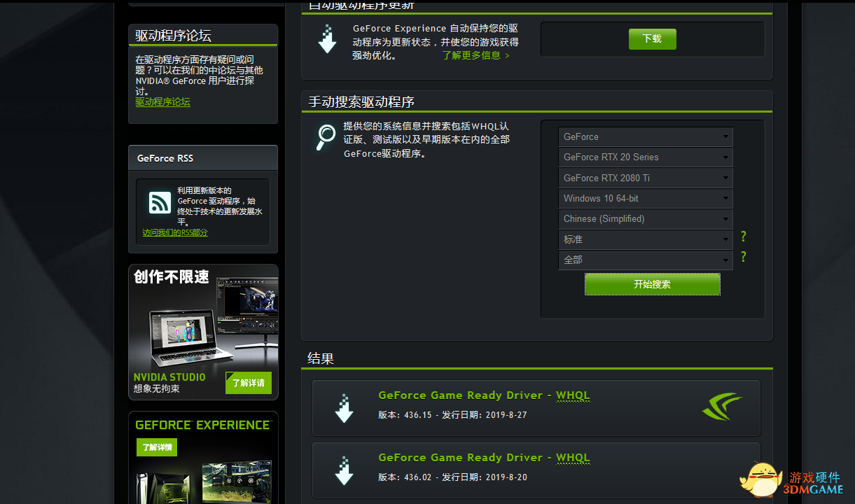Image resolution: width=855 pixels, height=504 pixels.
Task: Click the 了解详情 button under GeForce Experience
Action: [x=157, y=447]
